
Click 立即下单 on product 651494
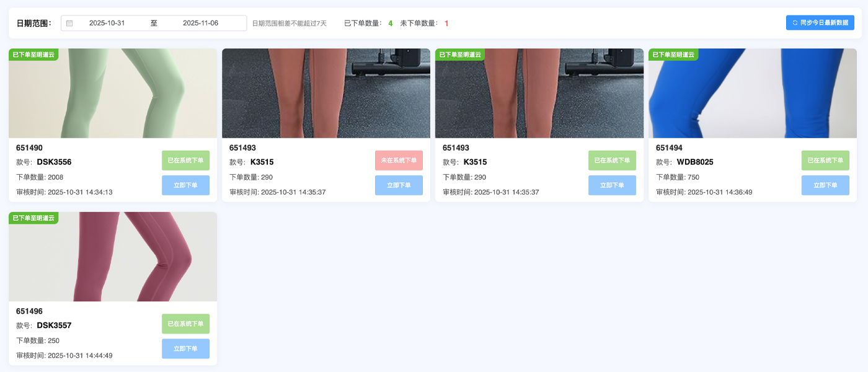[x=825, y=185]
